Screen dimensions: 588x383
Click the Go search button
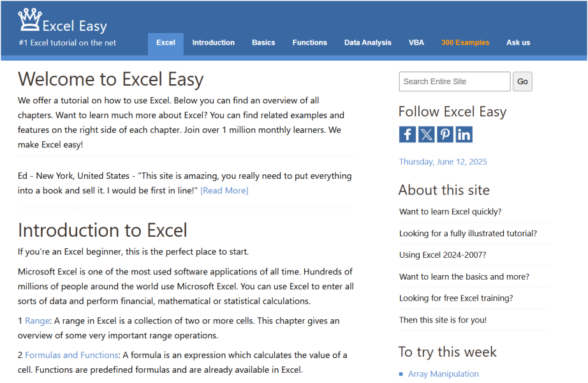[522, 82]
